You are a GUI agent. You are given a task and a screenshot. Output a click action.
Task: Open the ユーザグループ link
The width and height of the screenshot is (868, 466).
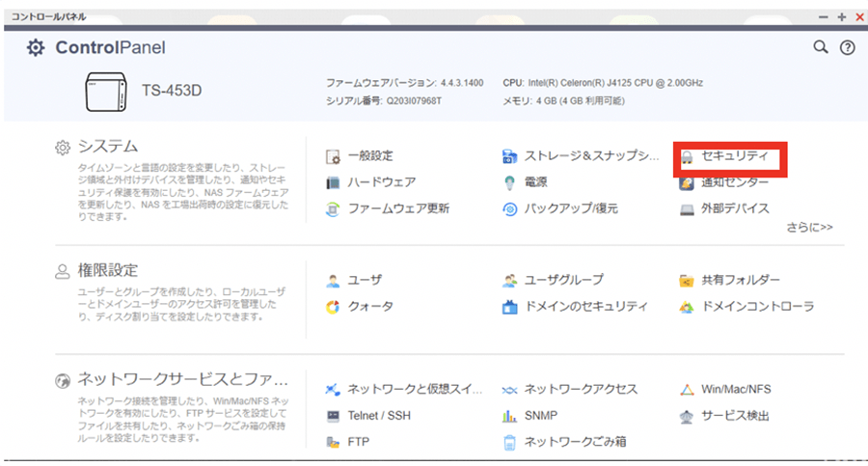[563, 281]
